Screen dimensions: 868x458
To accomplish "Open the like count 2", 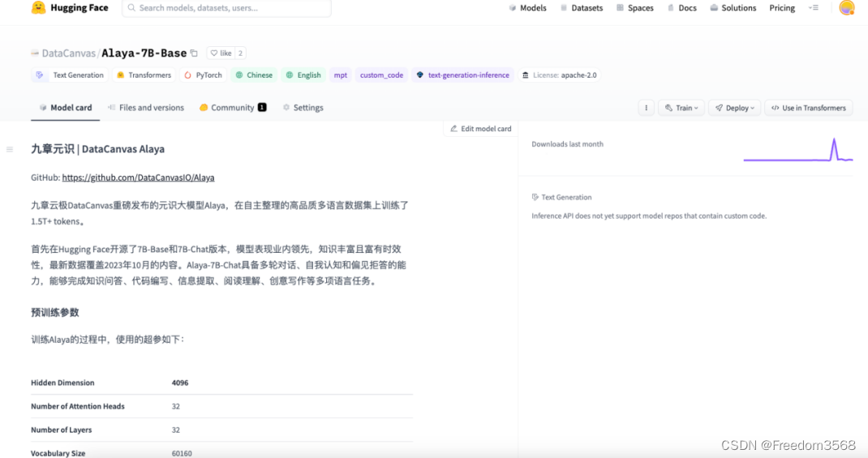I will coord(240,54).
